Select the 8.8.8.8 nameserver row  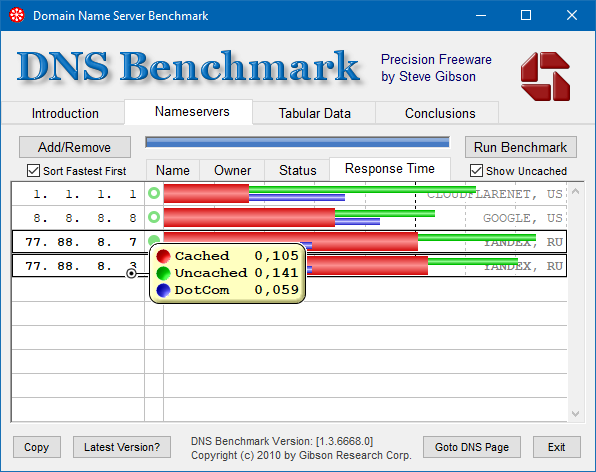tap(289, 217)
